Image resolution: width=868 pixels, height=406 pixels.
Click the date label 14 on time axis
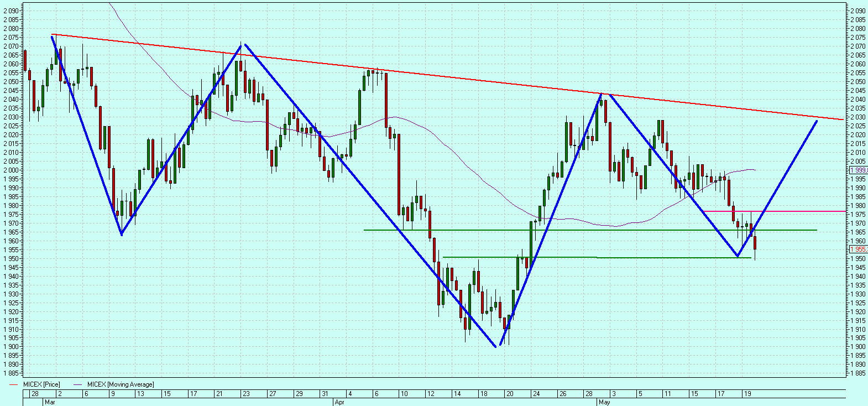[x=457, y=394]
